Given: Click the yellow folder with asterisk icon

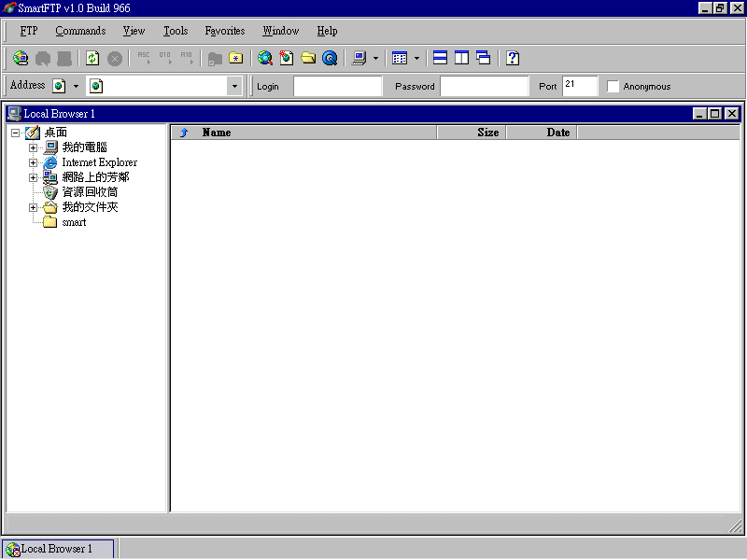Looking at the screenshot, I should 236,58.
